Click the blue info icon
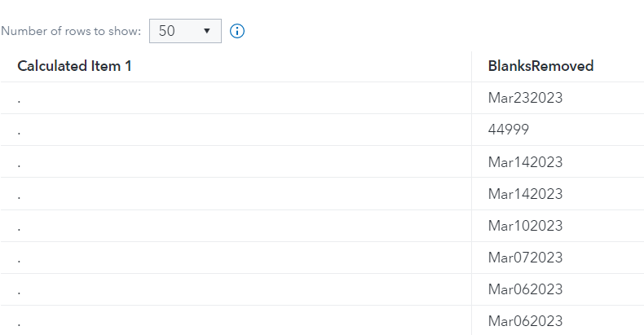This screenshot has width=644, height=335. 237,31
